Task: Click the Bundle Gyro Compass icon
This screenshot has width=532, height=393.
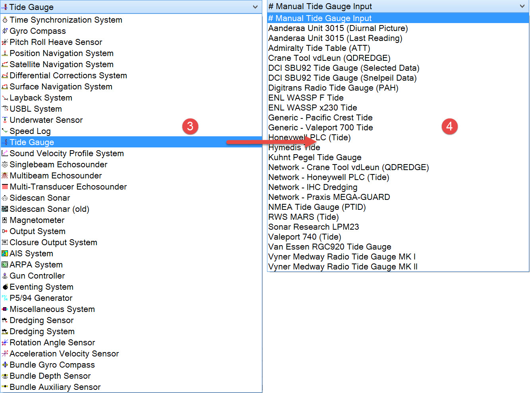Action: click(5, 365)
